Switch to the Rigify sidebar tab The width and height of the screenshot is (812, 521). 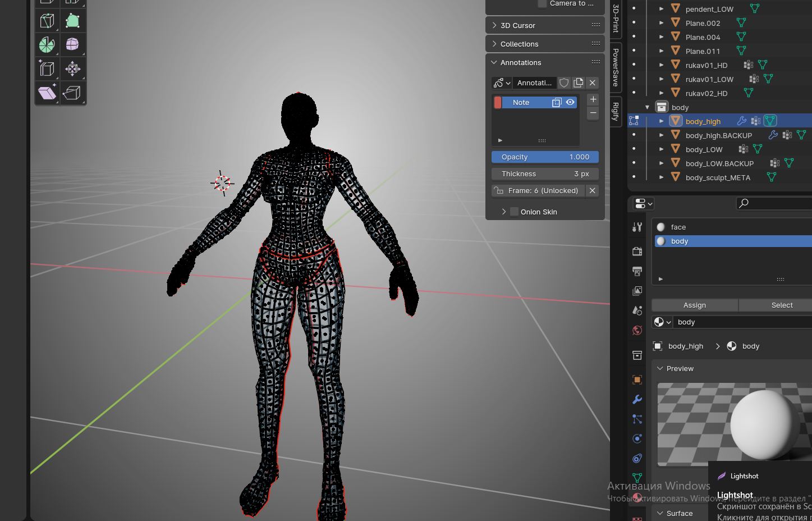coord(616,111)
